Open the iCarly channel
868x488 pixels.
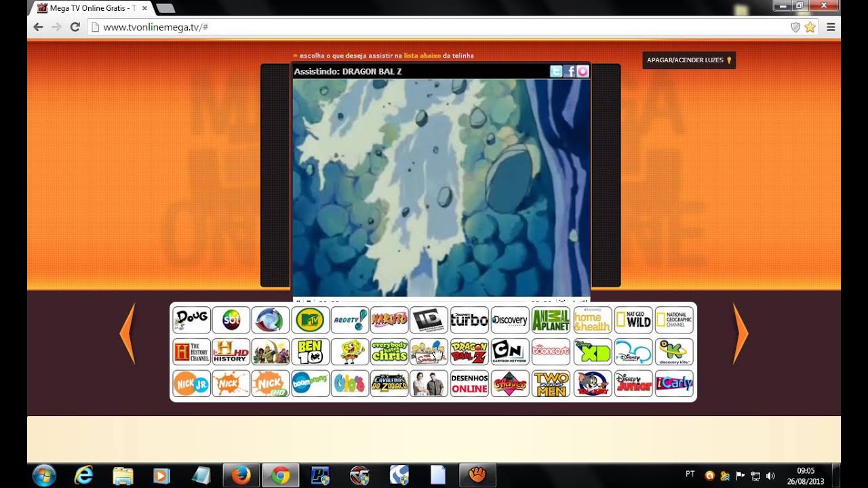tap(674, 384)
